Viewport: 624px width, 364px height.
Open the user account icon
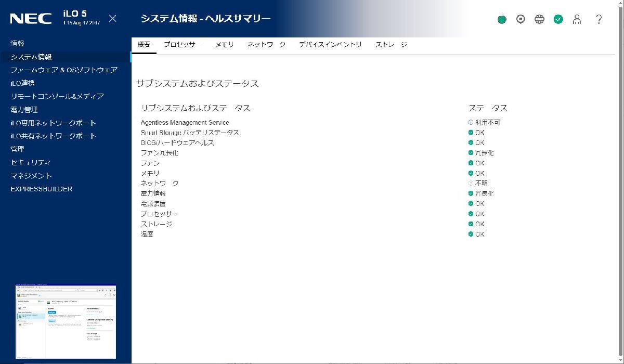(x=577, y=19)
